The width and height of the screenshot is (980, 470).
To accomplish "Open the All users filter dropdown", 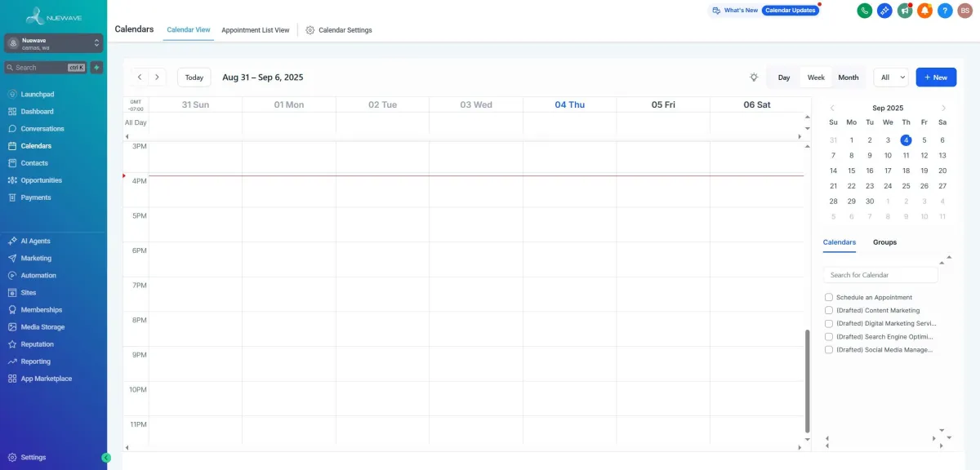I will point(891,78).
